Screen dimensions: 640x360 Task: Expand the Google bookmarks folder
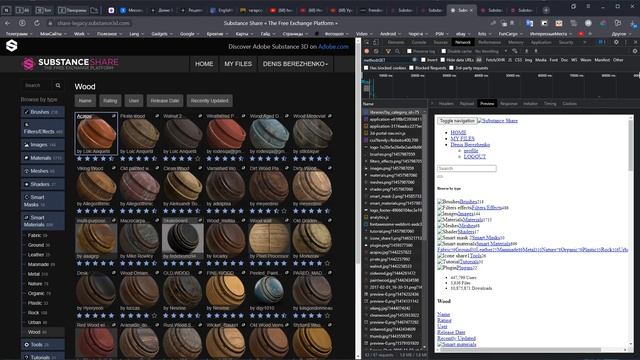click(x=189, y=34)
